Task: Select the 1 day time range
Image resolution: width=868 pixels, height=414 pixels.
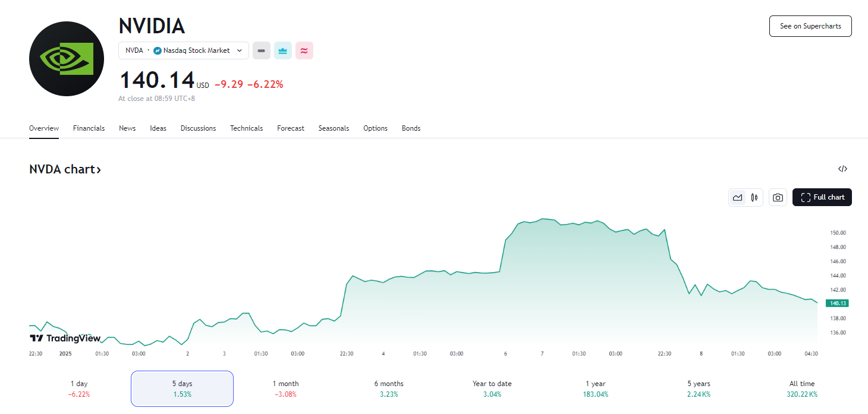Action: [x=79, y=388]
